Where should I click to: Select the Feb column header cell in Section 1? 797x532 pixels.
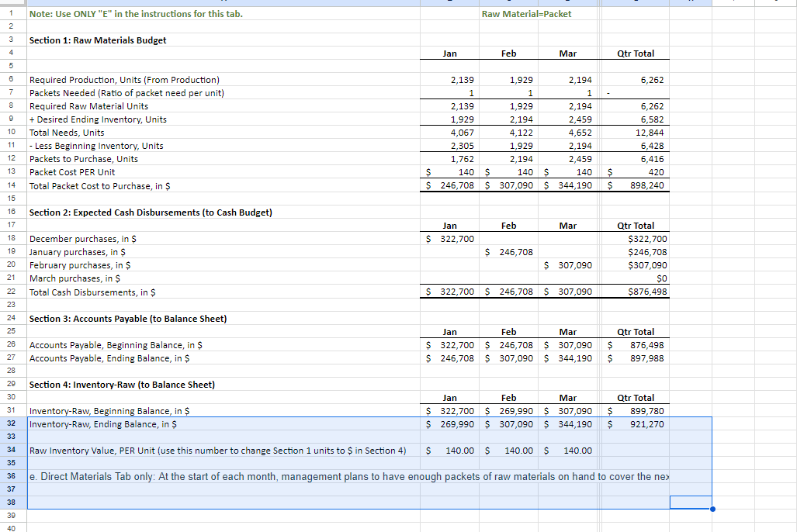point(508,53)
